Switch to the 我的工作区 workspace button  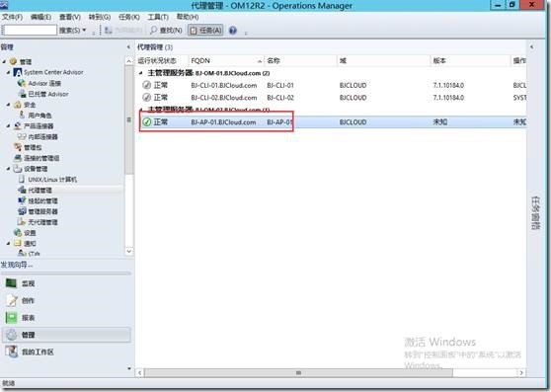click(66, 352)
